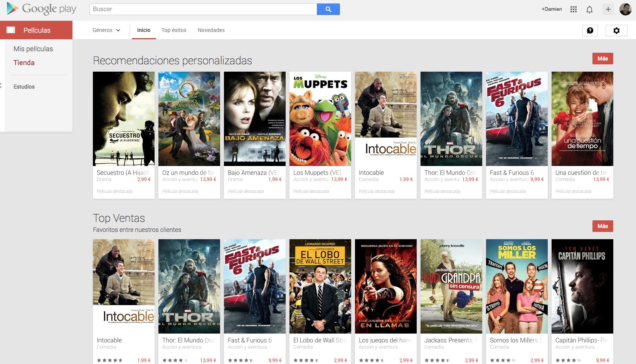Switch to the Novedades tab
The height and width of the screenshot is (364, 636).
(211, 30)
